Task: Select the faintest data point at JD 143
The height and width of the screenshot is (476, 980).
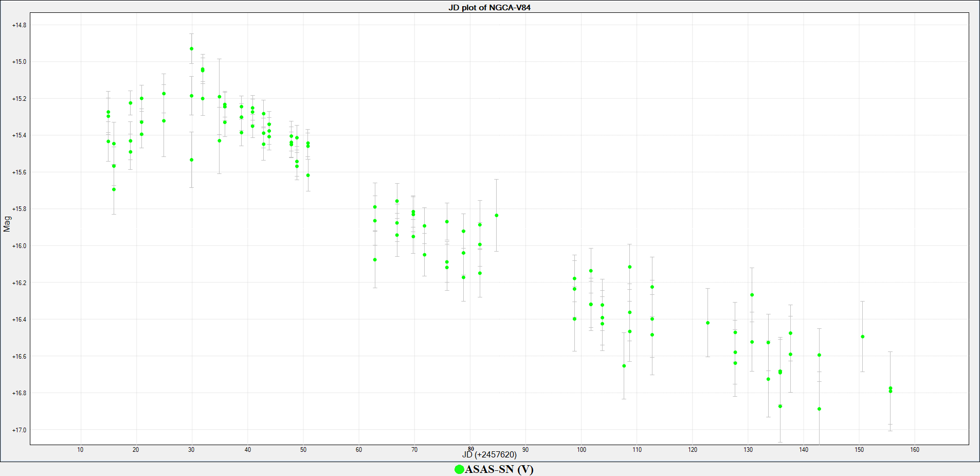Action: pos(820,409)
